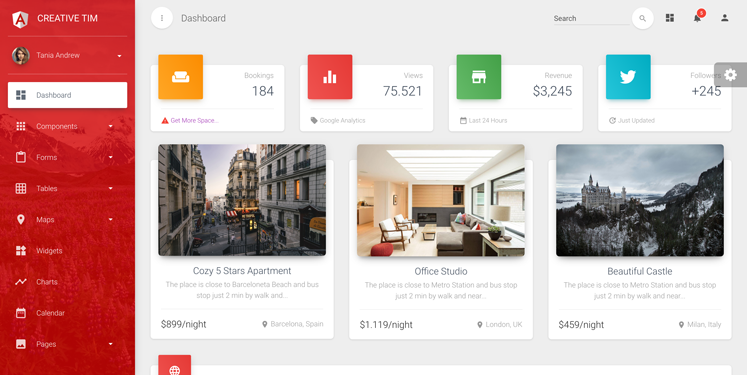This screenshot has height=375, width=747.
Task: Open the Beautiful Castle title link
Action: pos(640,271)
